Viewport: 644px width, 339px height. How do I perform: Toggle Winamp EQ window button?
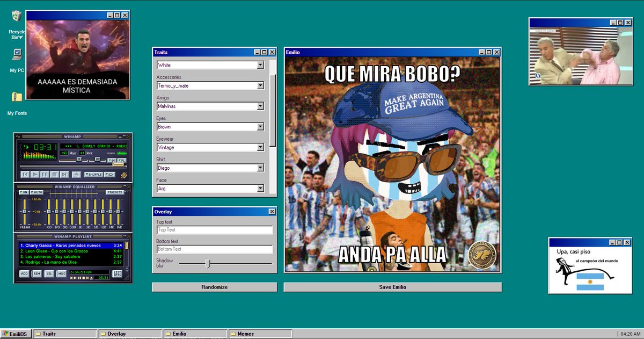click(112, 160)
